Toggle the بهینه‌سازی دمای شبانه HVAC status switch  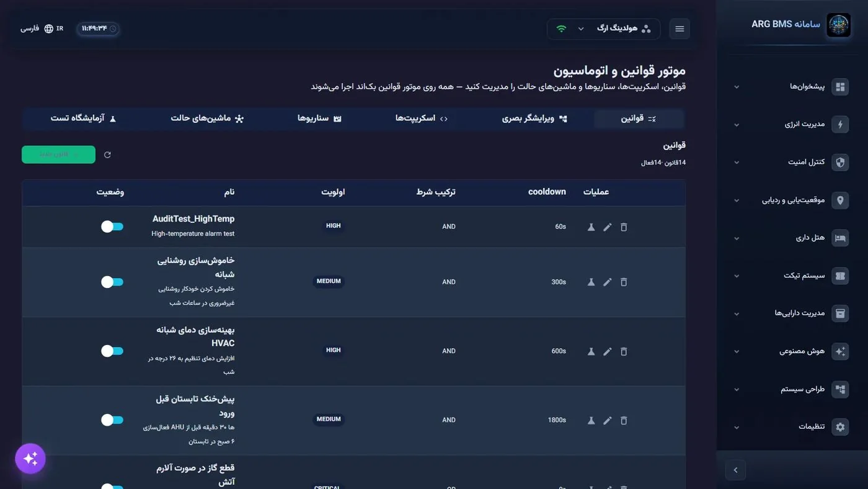point(112,351)
